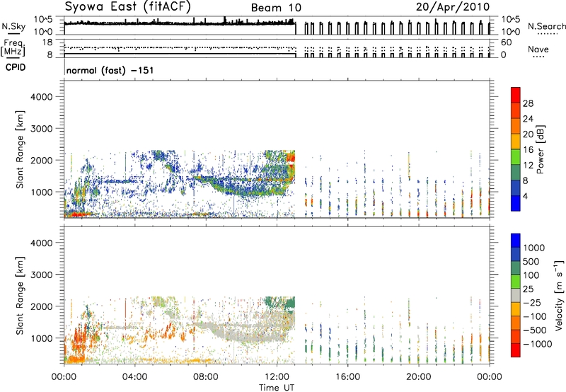Click the 'N.Search' legend label
The image size is (566, 392).
546,26
